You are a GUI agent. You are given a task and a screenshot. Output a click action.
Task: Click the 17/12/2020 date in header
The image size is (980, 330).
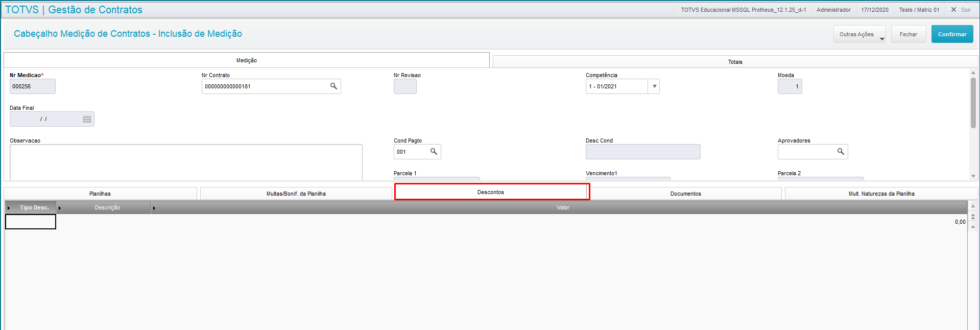(875, 10)
